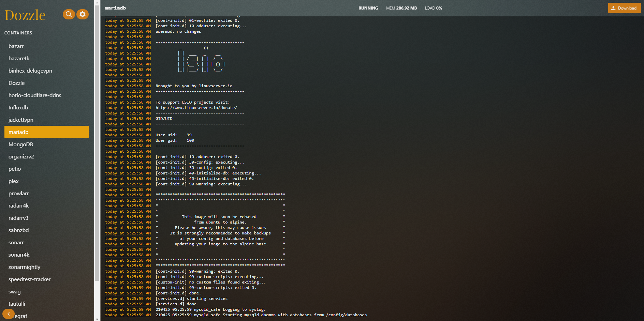Viewport: 644px width, 321px height.
Task: Open the settings gear icon
Action: coord(83,14)
